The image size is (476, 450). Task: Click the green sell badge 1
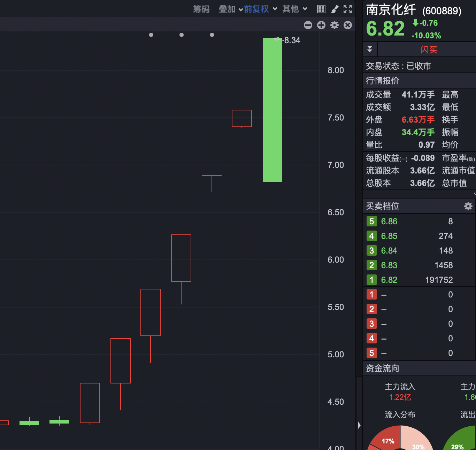pyautogui.click(x=371, y=280)
